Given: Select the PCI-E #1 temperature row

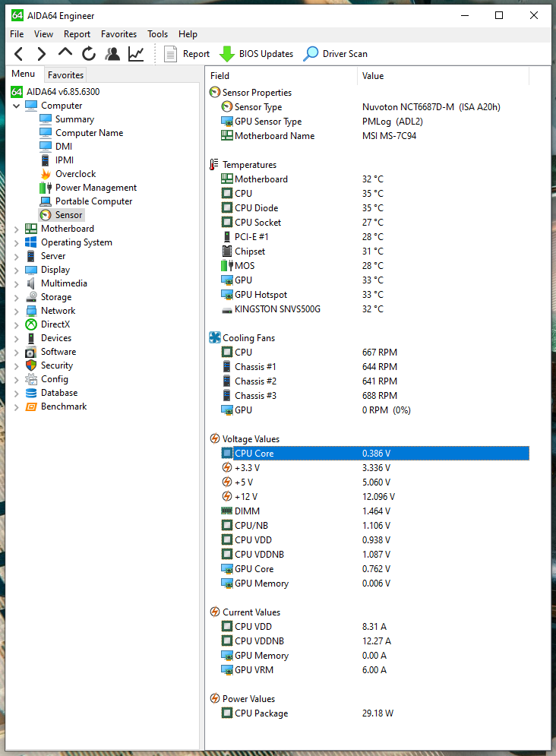Looking at the screenshot, I should [x=374, y=237].
